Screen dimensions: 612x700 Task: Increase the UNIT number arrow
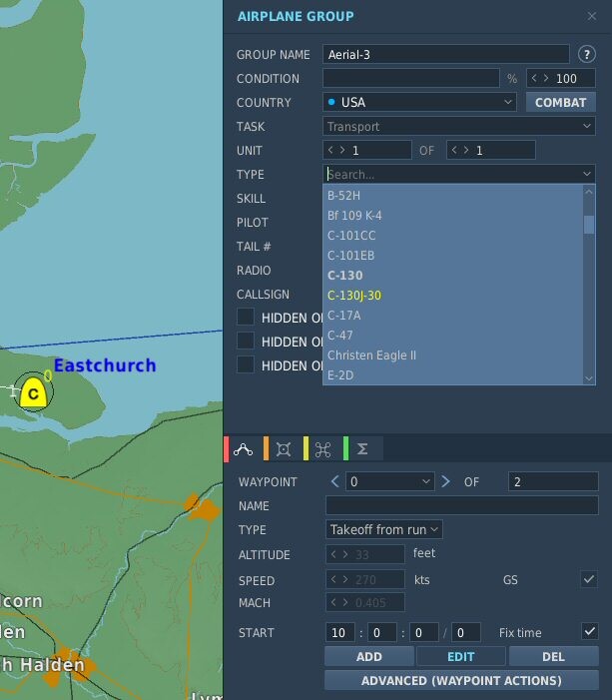341,150
